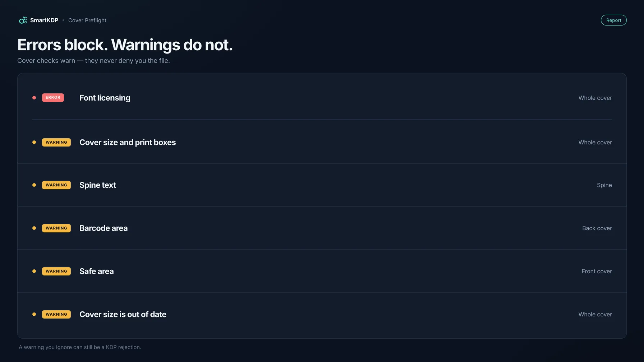Viewport: 644px width, 362px height.
Task: Click the yellow dot beside Barcode area
Action: [34, 228]
